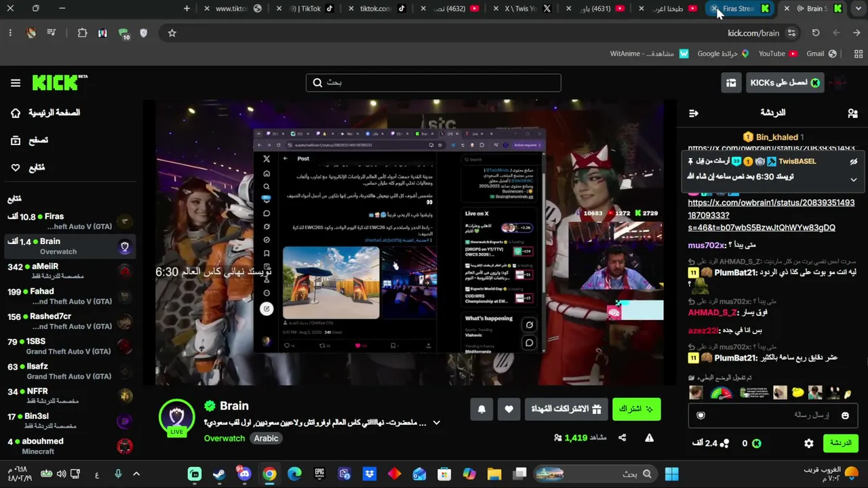Open 1SBS channel in sidebar
The image size is (868, 488).
tap(69, 346)
